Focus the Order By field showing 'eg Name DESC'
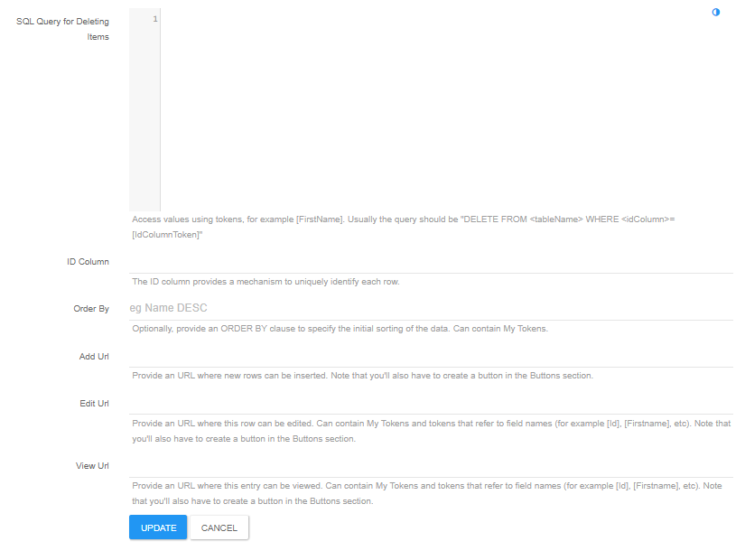This screenshot has height=560, width=745. pyautogui.click(x=431, y=308)
